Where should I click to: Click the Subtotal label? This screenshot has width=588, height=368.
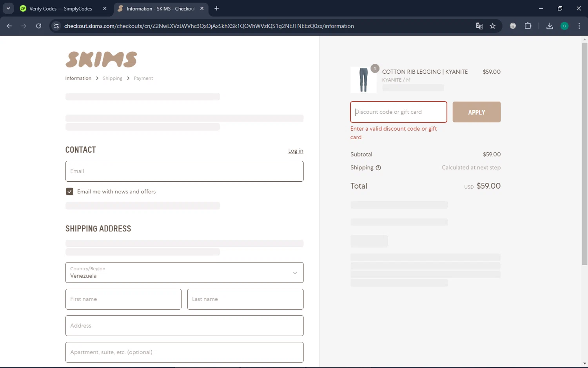pos(361,155)
